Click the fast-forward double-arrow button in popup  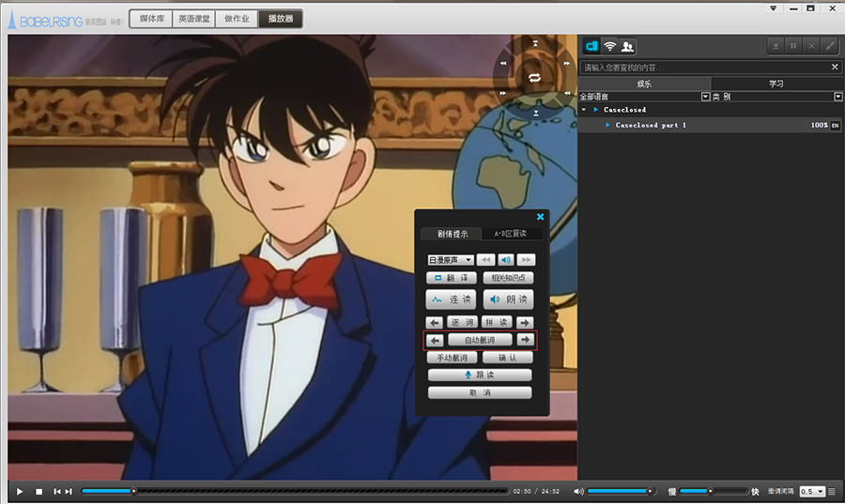[x=526, y=260]
